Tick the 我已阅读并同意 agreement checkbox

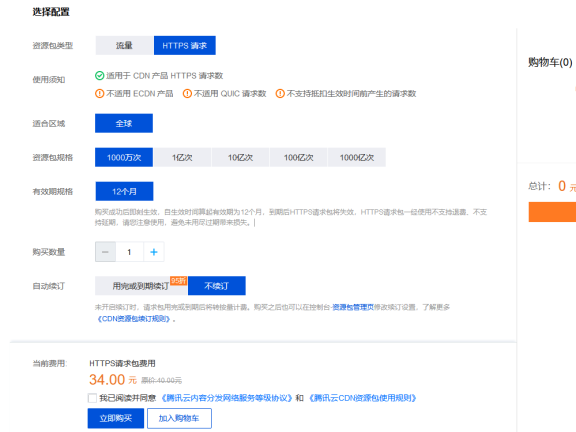(x=92, y=398)
